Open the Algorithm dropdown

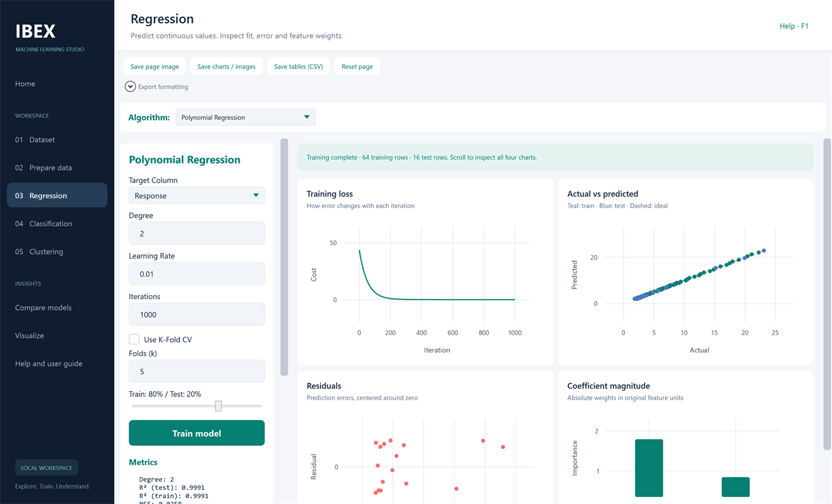(x=245, y=117)
